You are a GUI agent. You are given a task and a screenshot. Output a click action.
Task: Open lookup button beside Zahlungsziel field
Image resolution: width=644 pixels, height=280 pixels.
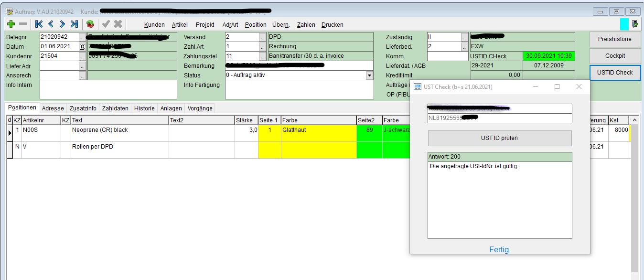click(x=262, y=56)
